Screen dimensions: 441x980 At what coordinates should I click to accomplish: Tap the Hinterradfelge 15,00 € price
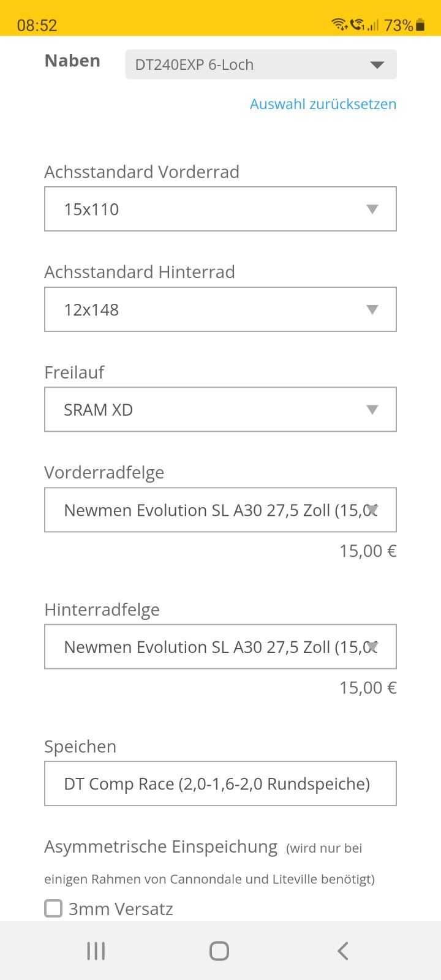click(x=367, y=687)
